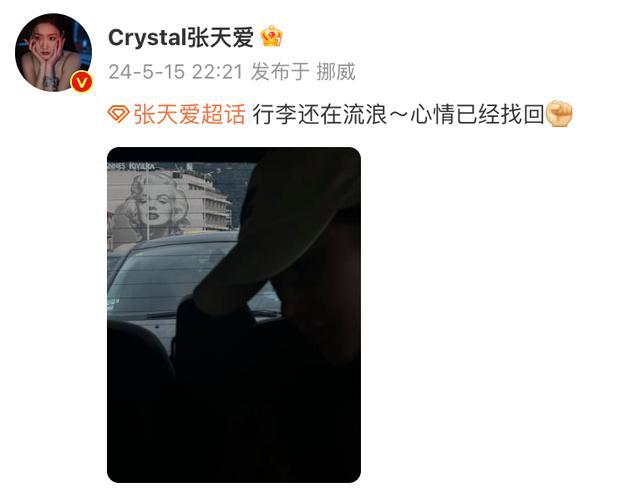640x493 pixels.
Task: Open the Crystal张天爱 username link
Action: pyautogui.click(x=181, y=38)
